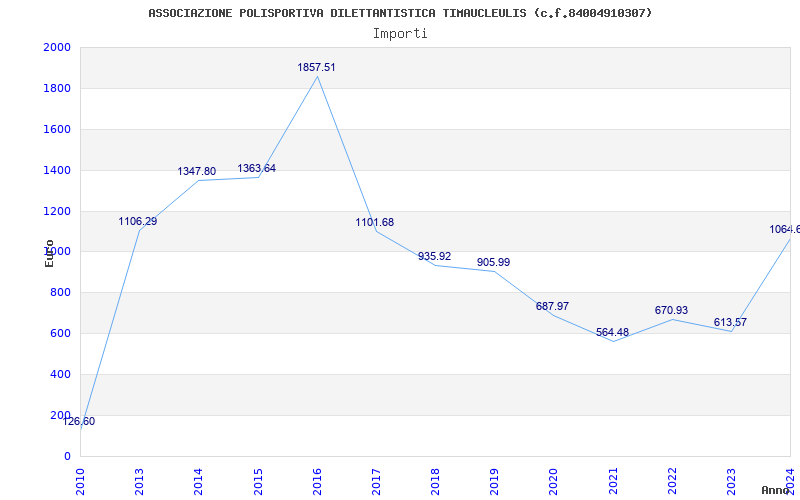Click the 400 y-axis tick label
Viewport: 800px width, 500px height.
coord(60,374)
